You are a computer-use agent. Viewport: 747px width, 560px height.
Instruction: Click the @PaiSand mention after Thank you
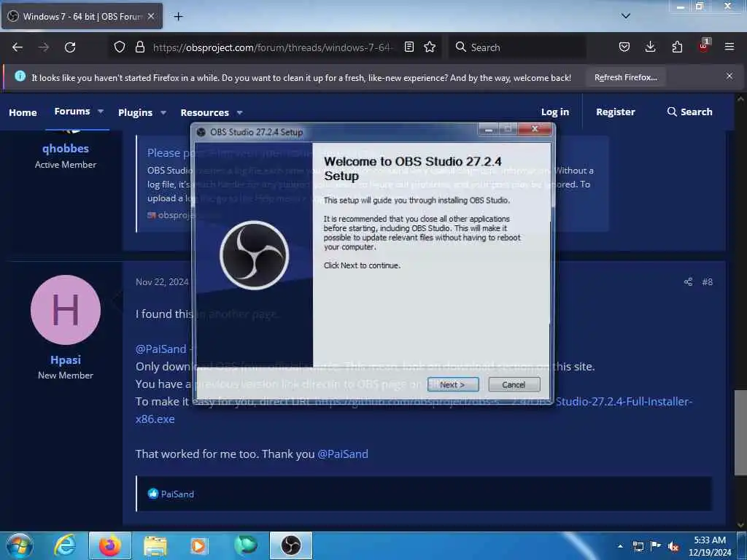343,454
